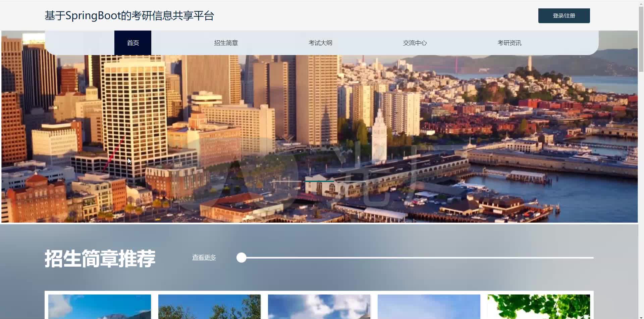Open the first recommendation thumbnail with blue sky

100,307
